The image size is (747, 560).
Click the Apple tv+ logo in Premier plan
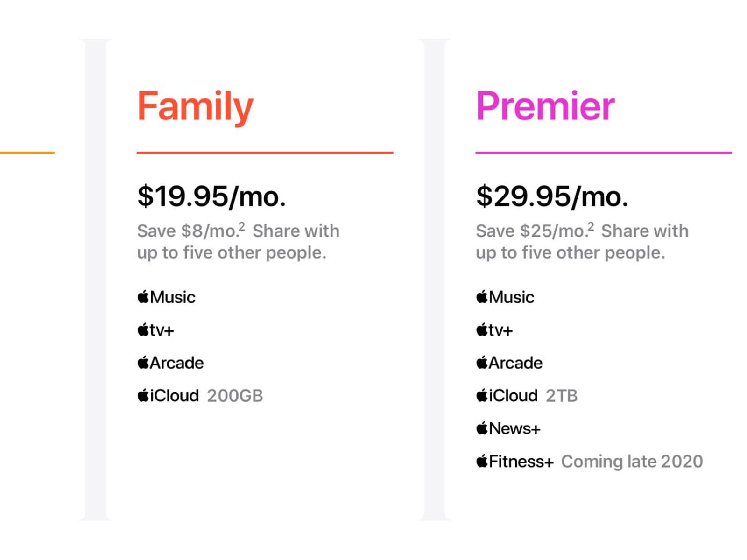[x=495, y=330]
